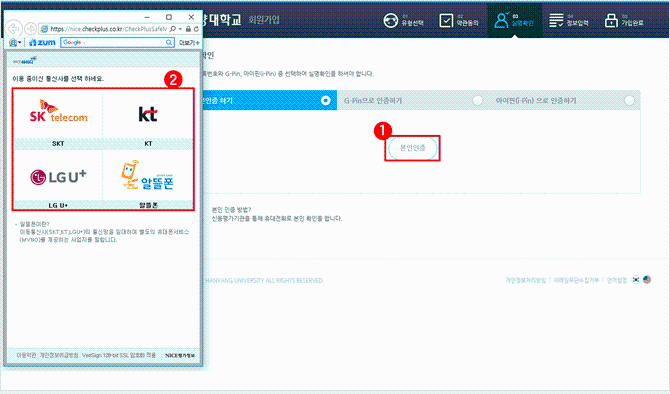The height and width of the screenshot is (394, 670).
Task: Click the 정보입력 list step icon
Action: pyautogui.click(x=556, y=20)
